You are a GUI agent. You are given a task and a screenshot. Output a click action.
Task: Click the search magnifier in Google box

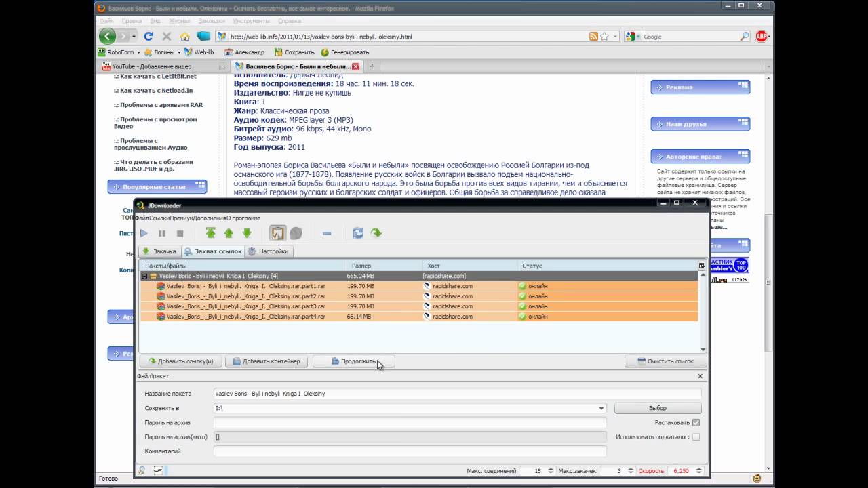tap(744, 37)
